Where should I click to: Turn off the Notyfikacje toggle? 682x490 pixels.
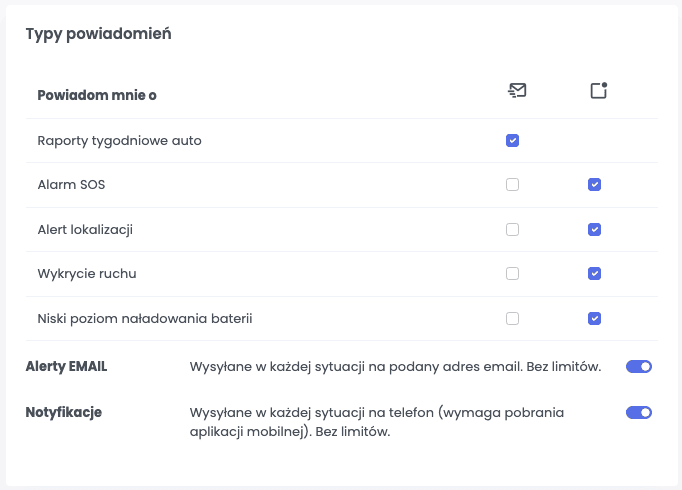coord(639,412)
